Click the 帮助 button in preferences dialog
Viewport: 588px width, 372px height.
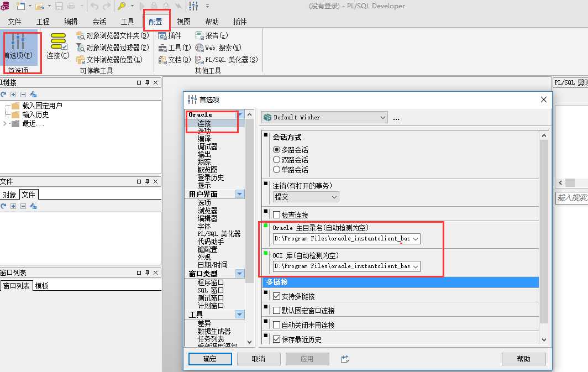coord(523,359)
